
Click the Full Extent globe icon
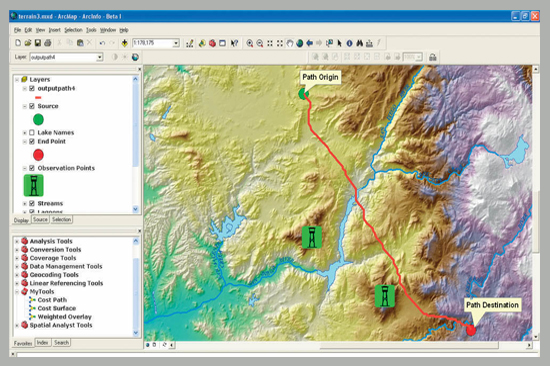(300, 43)
